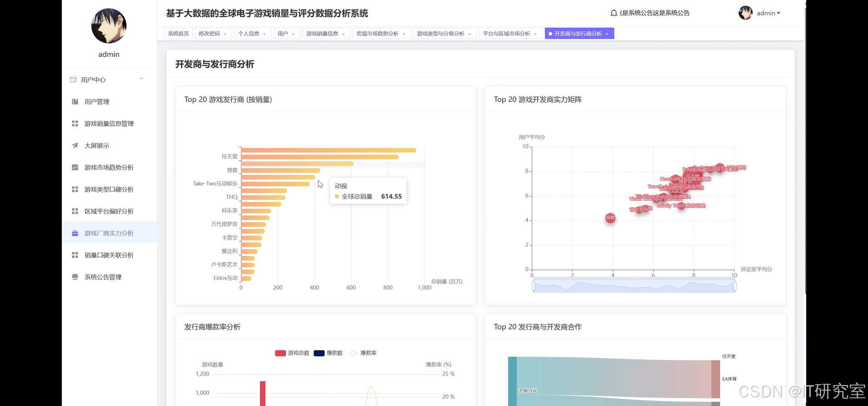Screen dimensions: 868x406
Task: Switch to the 系统首页 tab
Action: (x=179, y=34)
